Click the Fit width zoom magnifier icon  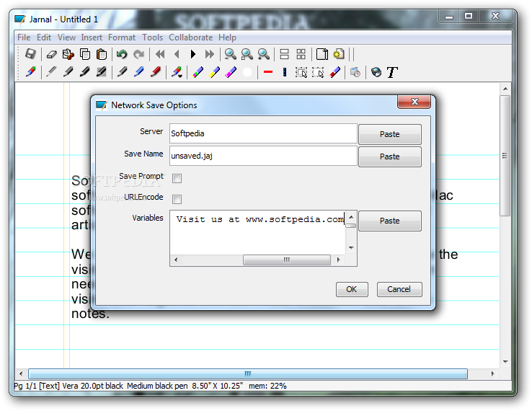click(x=247, y=54)
